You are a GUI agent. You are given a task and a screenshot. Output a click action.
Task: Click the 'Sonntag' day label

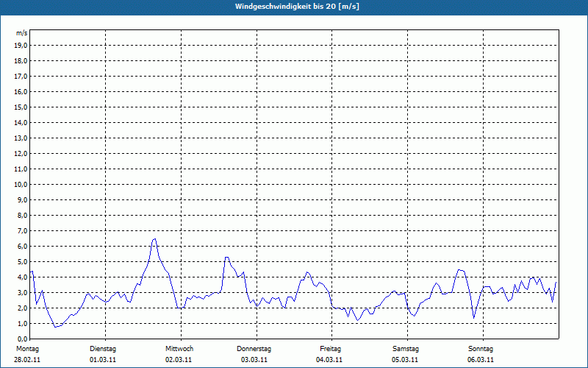[x=481, y=349]
